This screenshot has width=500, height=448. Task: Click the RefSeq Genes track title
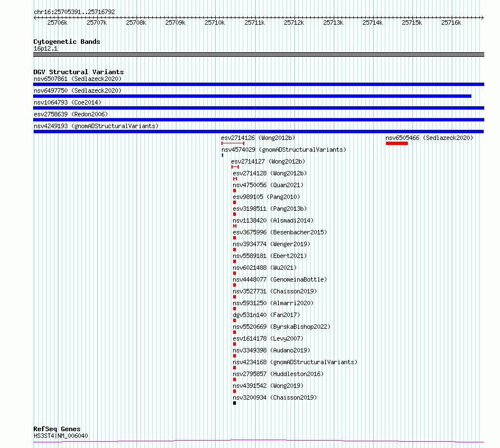pyautogui.click(x=57, y=429)
